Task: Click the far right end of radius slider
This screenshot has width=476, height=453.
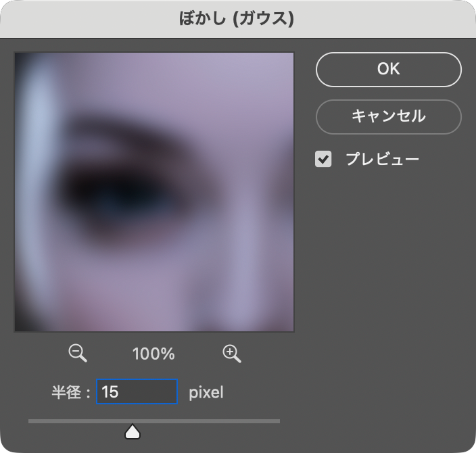Action: [x=278, y=421]
